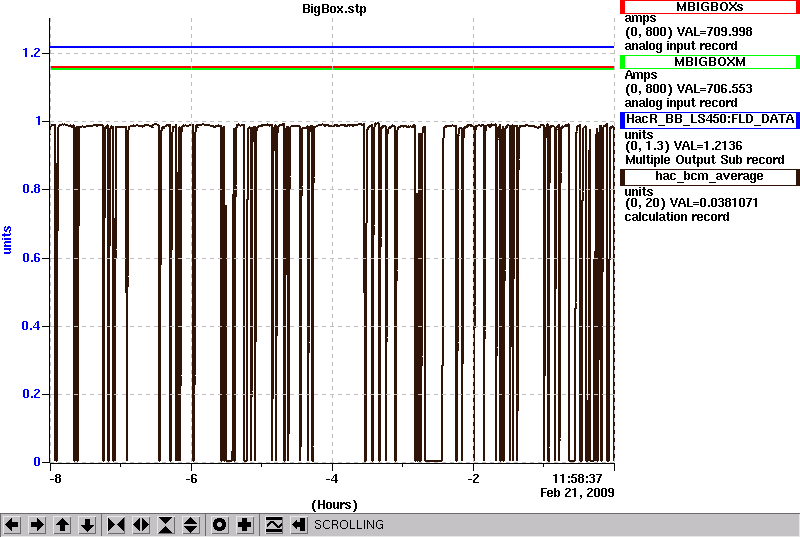Image resolution: width=800 pixels, height=537 pixels.
Task: Select the brown hac_bcm_average legend entry
Action: click(709, 176)
